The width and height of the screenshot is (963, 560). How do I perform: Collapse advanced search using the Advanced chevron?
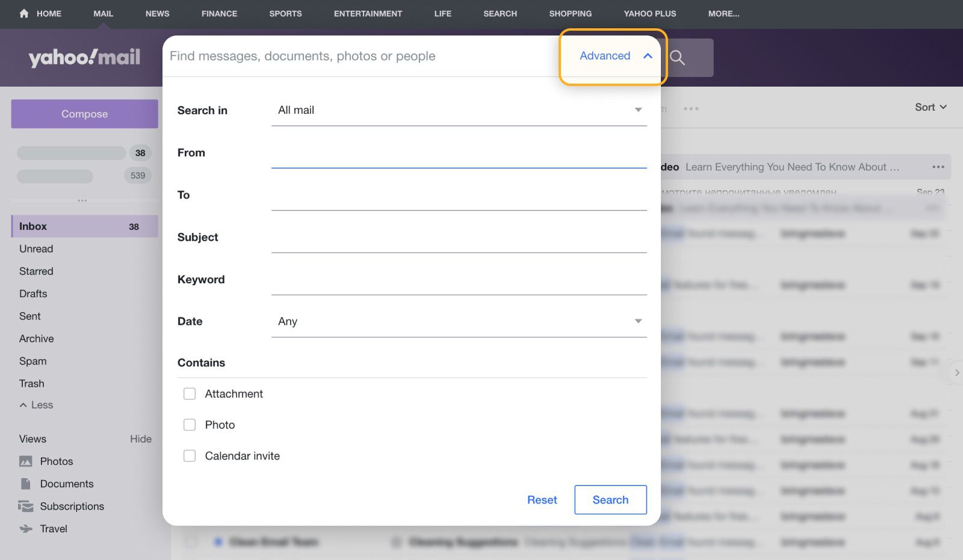tap(648, 55)
